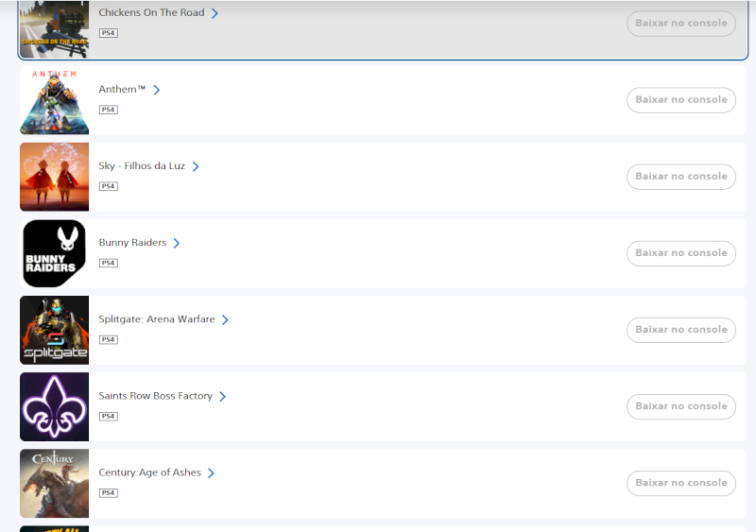
Task: Open the Anthem™ title link
Action: 122,89
